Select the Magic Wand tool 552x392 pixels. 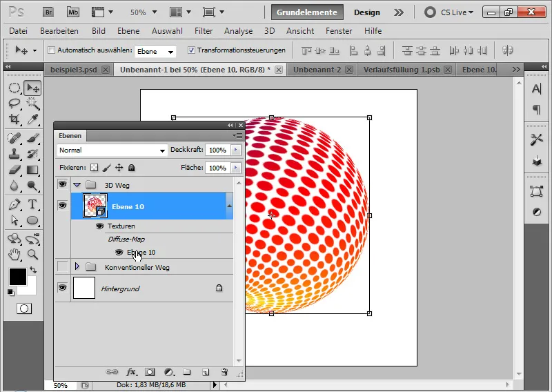(x=32, y=104)
